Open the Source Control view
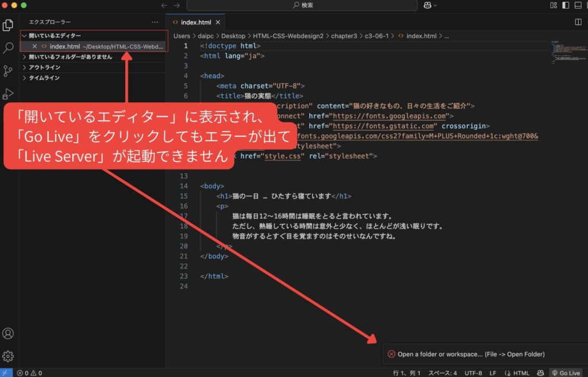This screenshot has height=377, width=588. (x=8, y=71)
